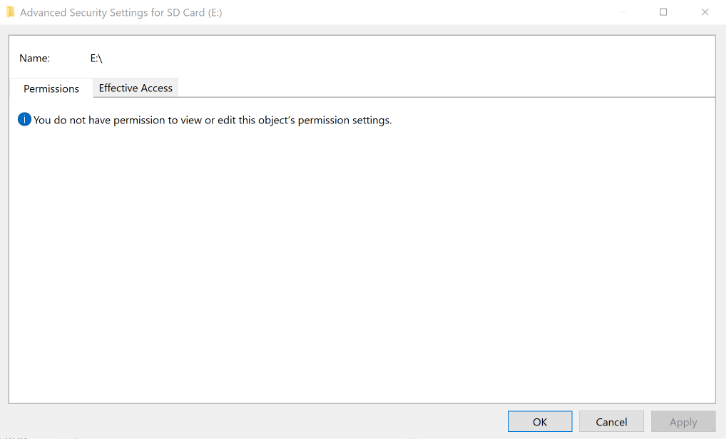This screenshot has width=726, height=439.
Task: Click the blank space right of E:\ name
Action: point(407,58)
